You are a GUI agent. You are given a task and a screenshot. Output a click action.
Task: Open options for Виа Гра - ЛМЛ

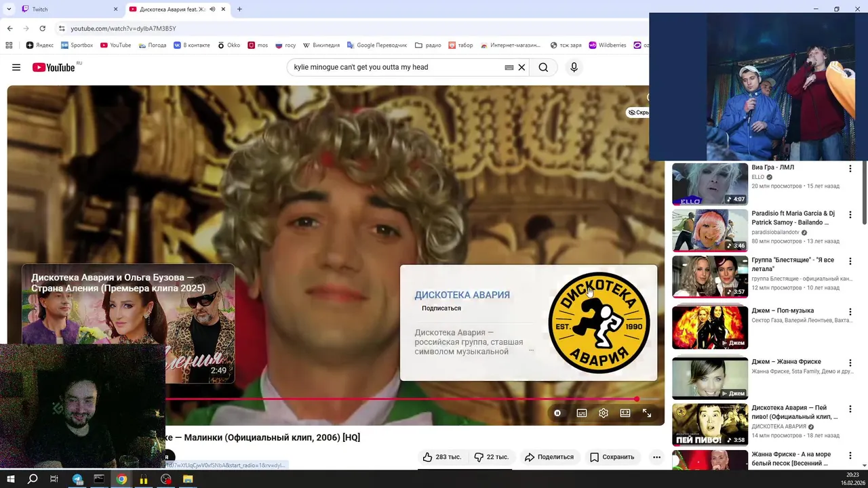(850, 168)
